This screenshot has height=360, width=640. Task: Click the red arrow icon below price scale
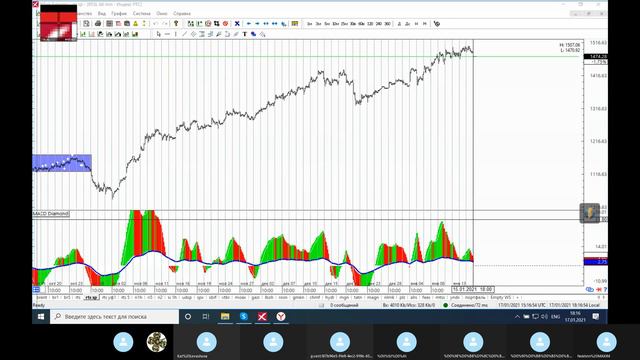(599, 289)
